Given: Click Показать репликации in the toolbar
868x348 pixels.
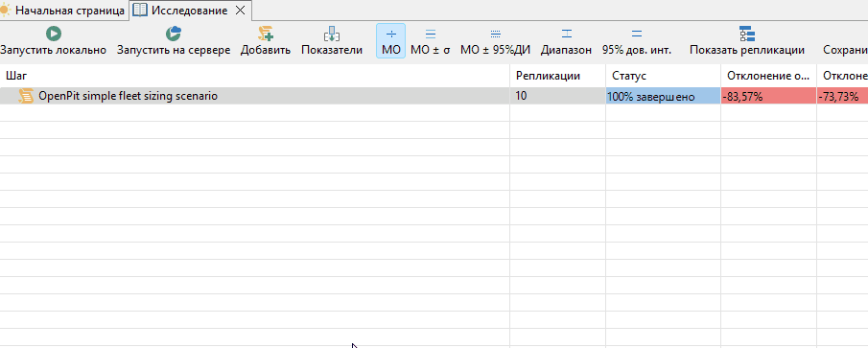Looking at the screenshot, I should pyautogui.click(x=747, y=41).
